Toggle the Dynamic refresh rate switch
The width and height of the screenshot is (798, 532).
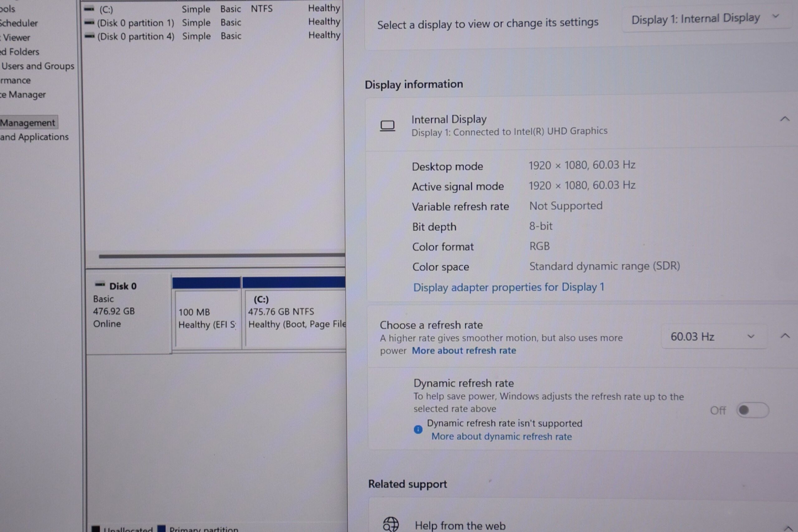pyautogui.click(x=752, y=410)
